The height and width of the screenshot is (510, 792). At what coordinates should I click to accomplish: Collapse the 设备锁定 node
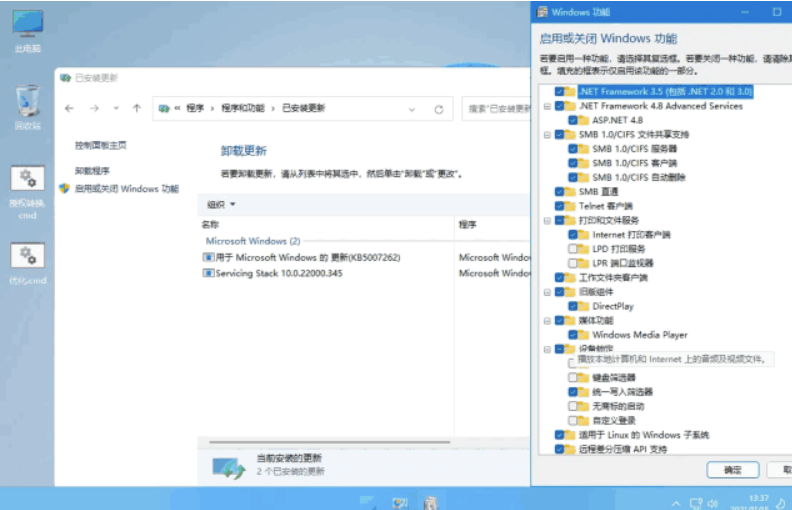click(x=547, y=349)
